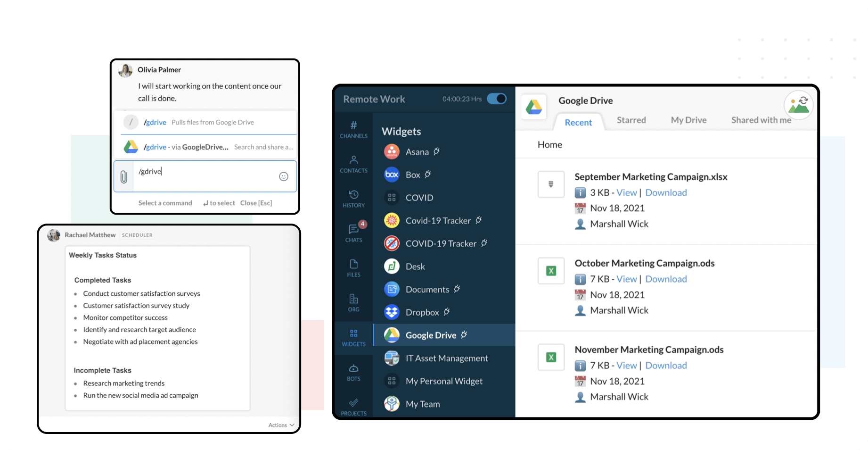
Task: Select Widgets in the left sidebar
Action: click(353, 338)
